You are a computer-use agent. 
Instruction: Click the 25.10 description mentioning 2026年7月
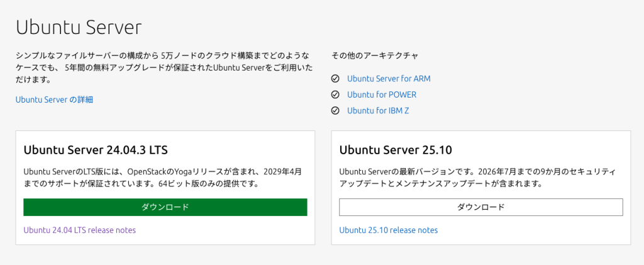click(477, 178)
